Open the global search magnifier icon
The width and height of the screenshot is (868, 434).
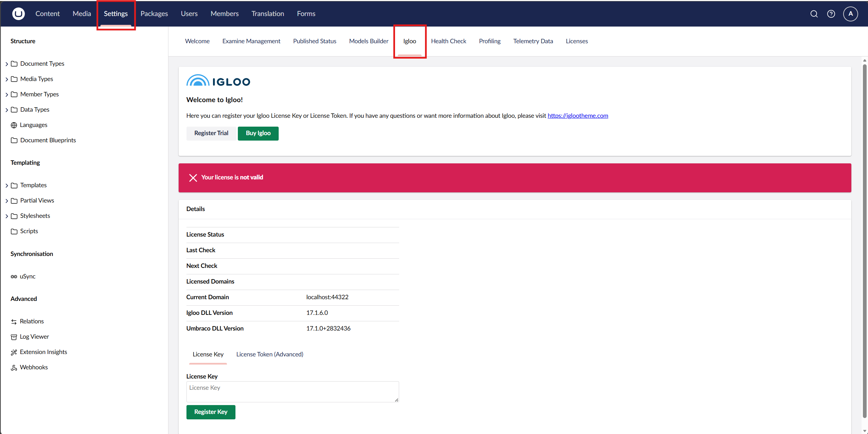click(814, 14)
